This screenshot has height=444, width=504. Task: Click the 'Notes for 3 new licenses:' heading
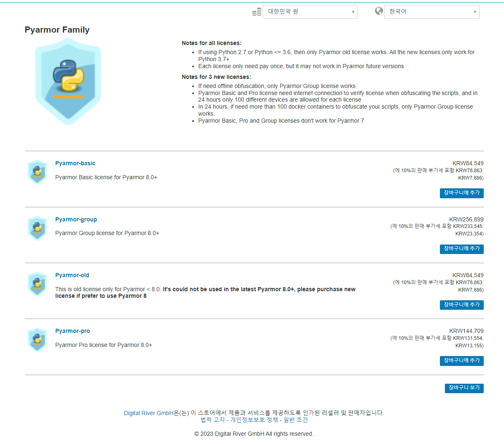point(217,77)
